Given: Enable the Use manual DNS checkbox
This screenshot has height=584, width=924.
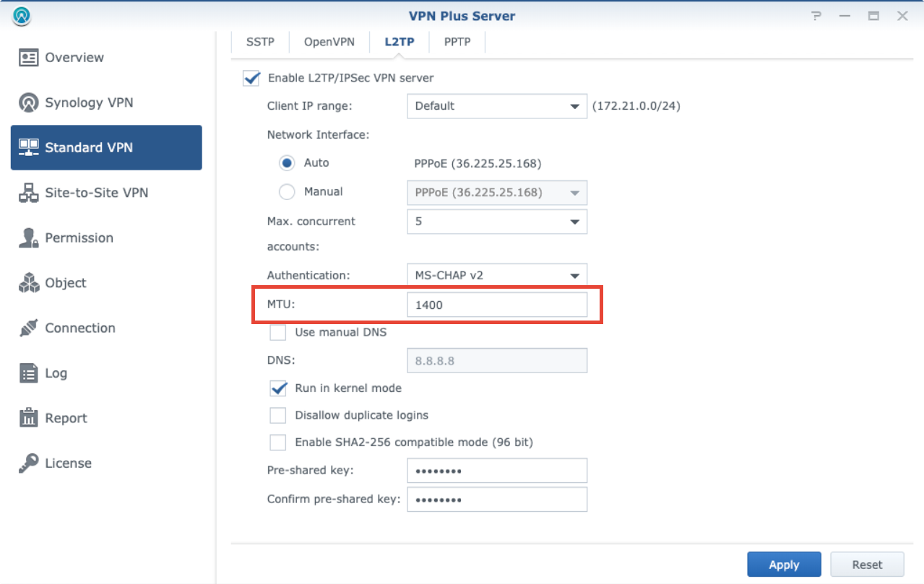Looking at the screenshot, I should 278,333.
